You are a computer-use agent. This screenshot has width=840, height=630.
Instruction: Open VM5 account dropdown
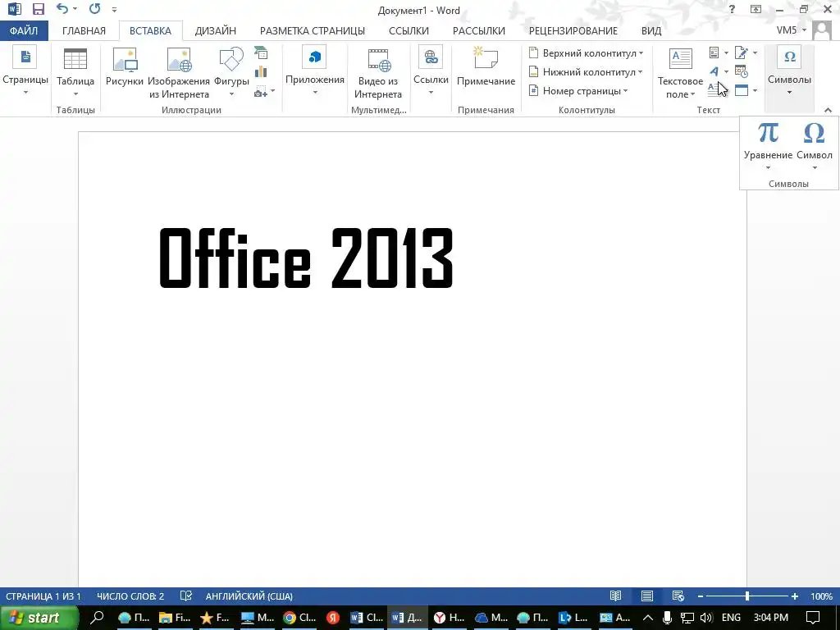point(792,30)
